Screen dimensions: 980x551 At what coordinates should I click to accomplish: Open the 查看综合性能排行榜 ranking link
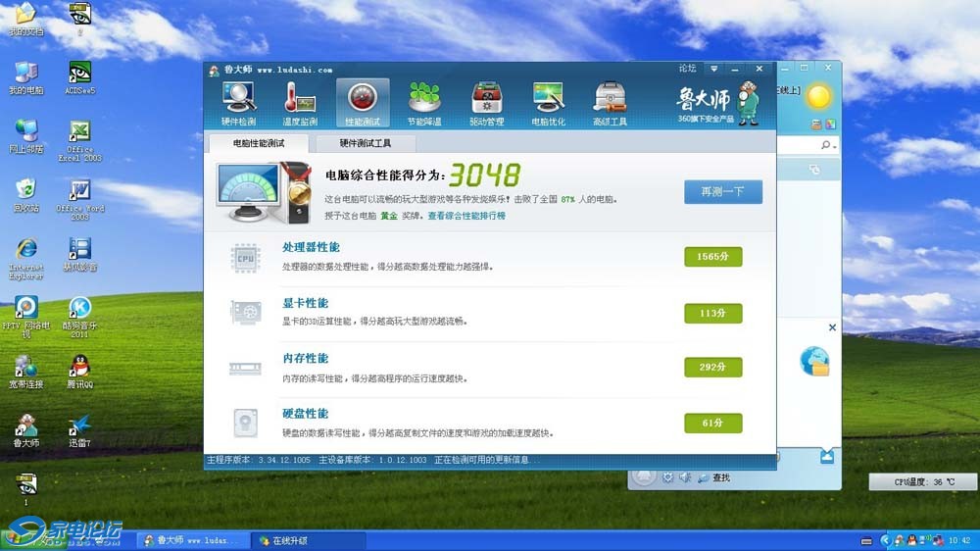(x=466, y=216)
